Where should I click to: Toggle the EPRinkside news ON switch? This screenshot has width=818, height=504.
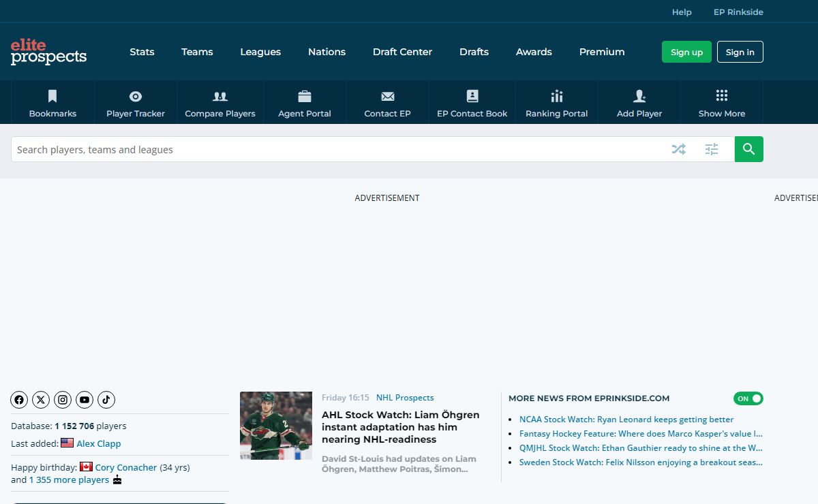pyautogui.click(x=748, y=398)
